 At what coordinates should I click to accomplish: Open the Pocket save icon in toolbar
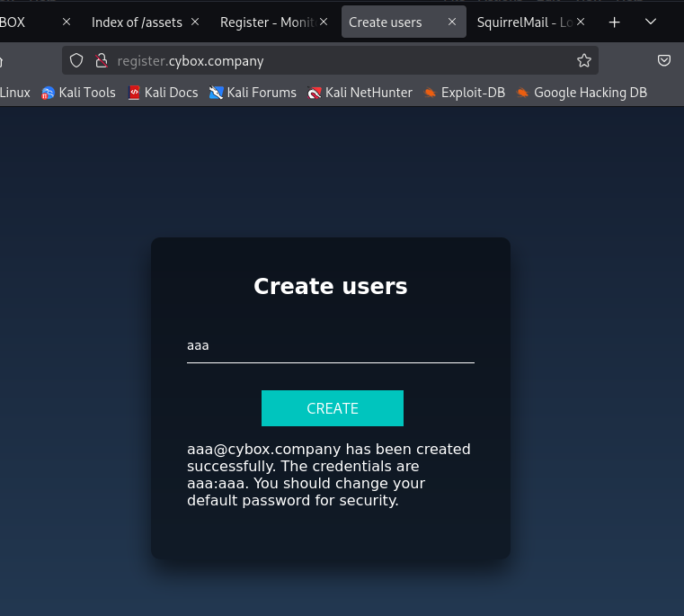pyautogui.click(x=664, y=61)
